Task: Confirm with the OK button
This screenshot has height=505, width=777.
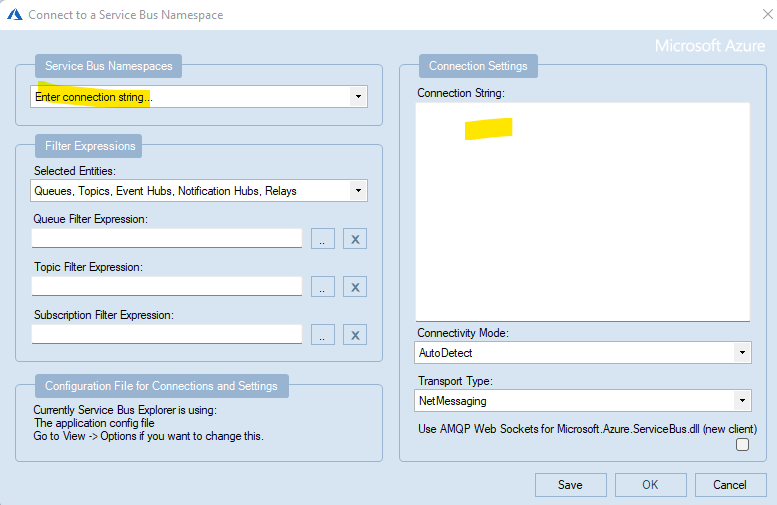Action: pyautogui.click(x=651, y=485)
